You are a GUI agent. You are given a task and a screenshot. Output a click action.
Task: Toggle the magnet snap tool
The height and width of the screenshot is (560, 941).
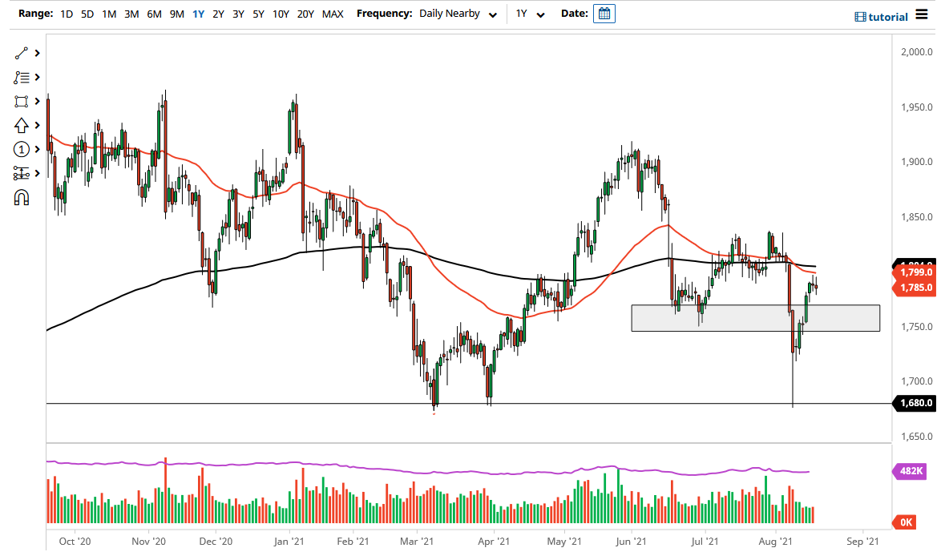tap(21, 197)
